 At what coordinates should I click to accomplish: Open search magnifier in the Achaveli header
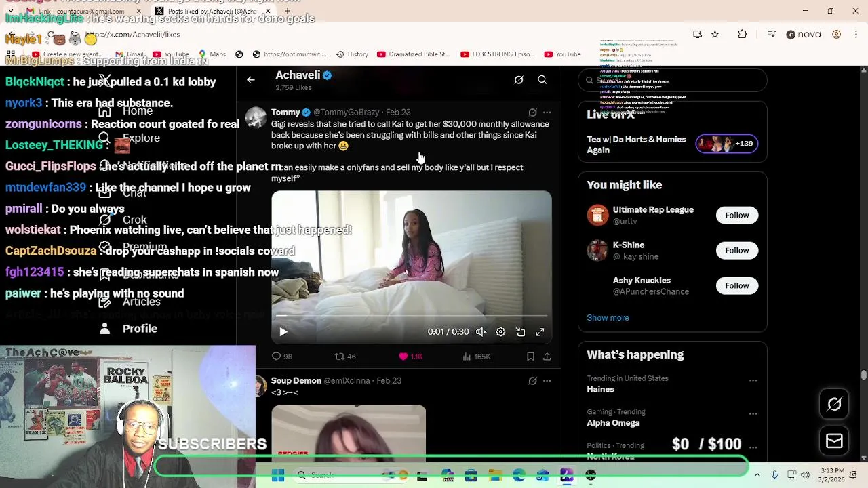(542, 80)
